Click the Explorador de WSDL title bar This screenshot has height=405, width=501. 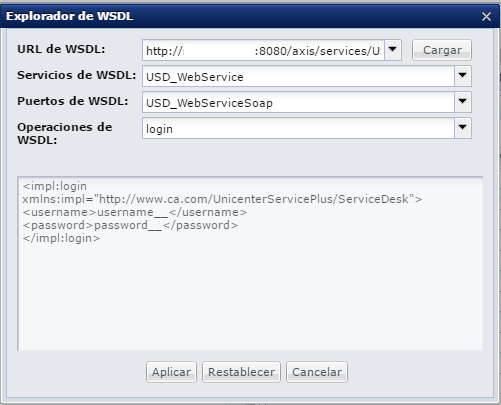pos(233,16)
